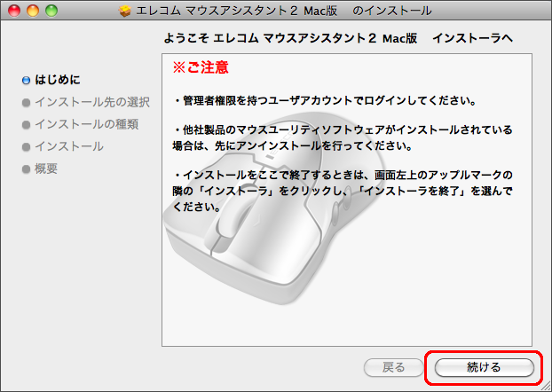This screenshot has height=392, width=552.
Task: Click the line about 管理者権限 login
Action: [326, 100]
